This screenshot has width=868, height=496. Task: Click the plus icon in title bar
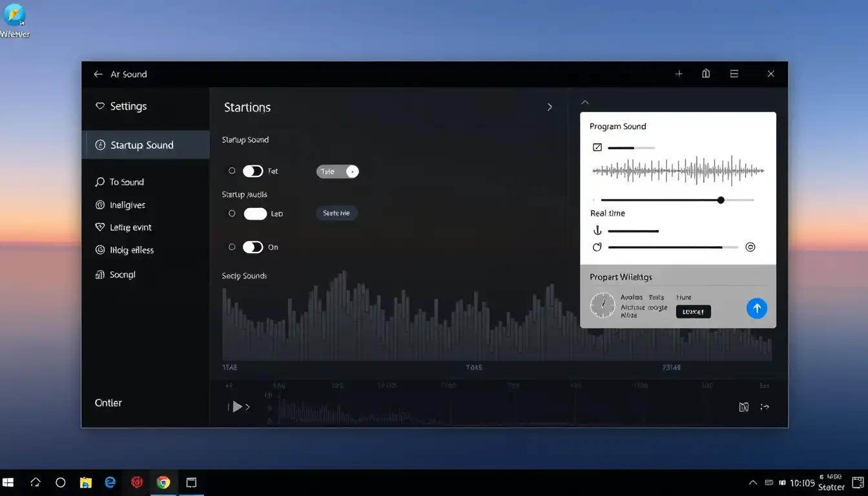pos(679,74)
